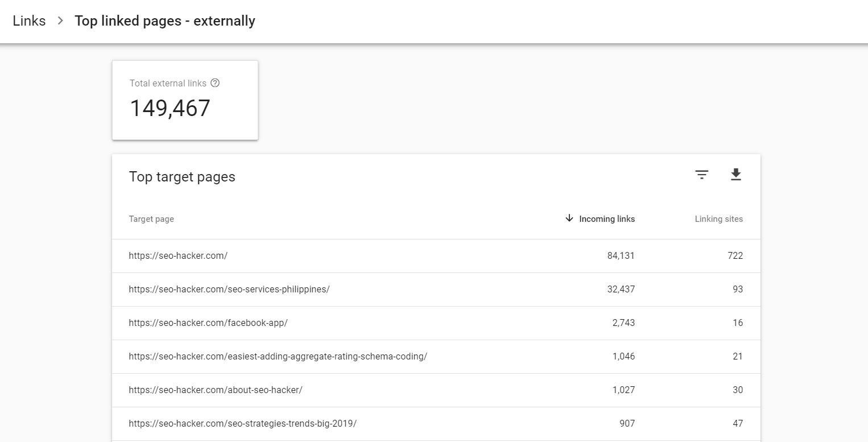Click the breadcrumb chevron after Links

(60, 21)
